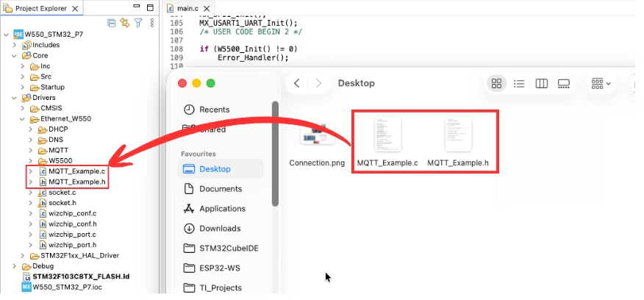Expand the Src folder
644x300 pixels.
23,77
